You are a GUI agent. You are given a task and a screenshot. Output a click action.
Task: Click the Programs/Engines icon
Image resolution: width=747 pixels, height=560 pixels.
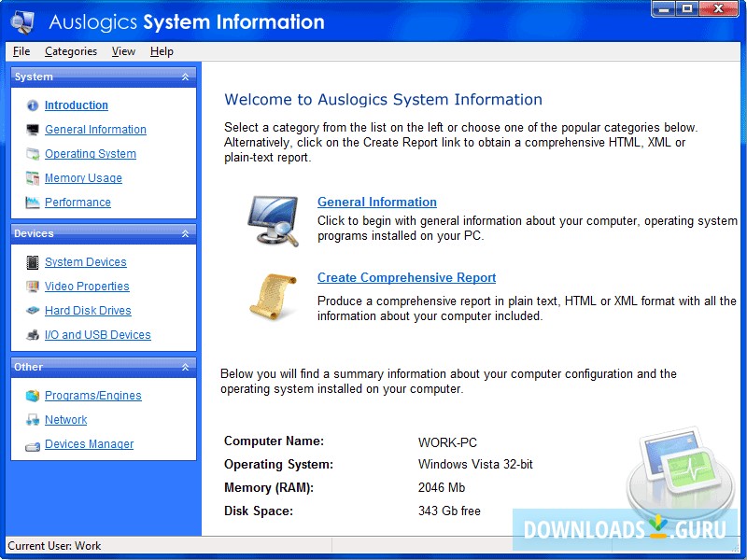(33, 396)
